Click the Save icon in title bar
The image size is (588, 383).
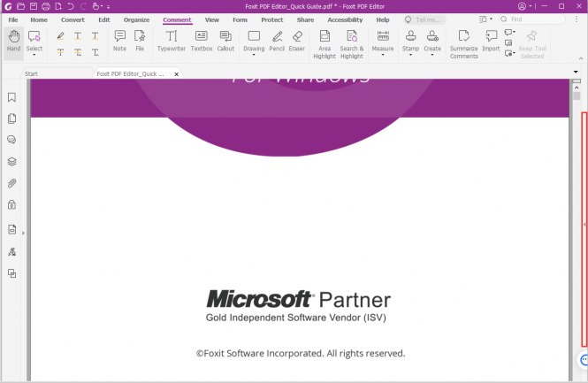[x=34, y=6]
